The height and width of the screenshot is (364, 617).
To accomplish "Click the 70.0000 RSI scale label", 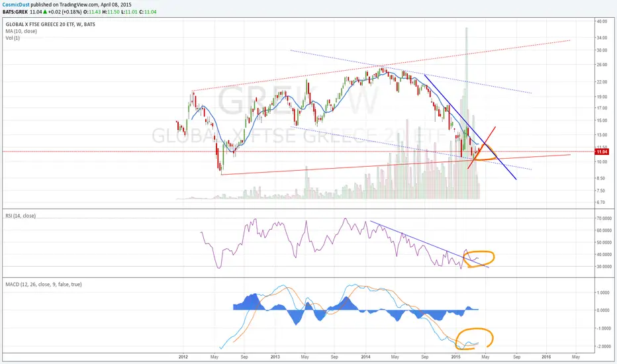I will [x=604, y=218].
